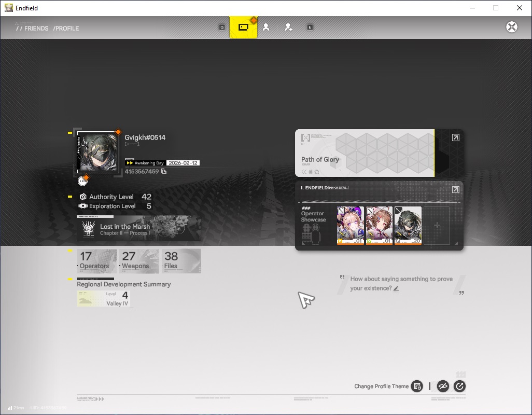532x415 pixels.
Task: Open the 17 Operators stat tile
Action: (x=97, y=261)
